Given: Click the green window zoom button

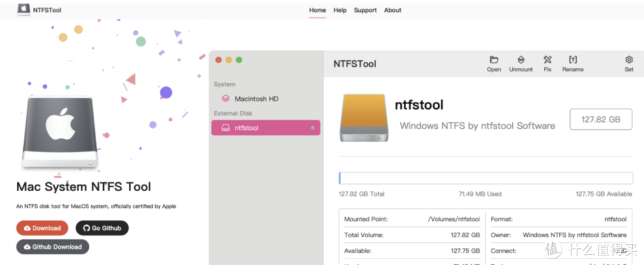Looking at the screenshot, I should coord(239,60).
